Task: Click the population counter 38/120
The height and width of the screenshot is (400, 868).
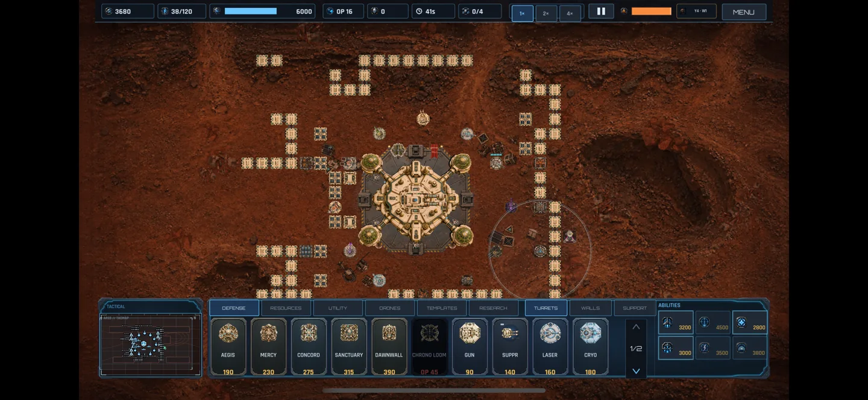Action: tap(181, 11)
